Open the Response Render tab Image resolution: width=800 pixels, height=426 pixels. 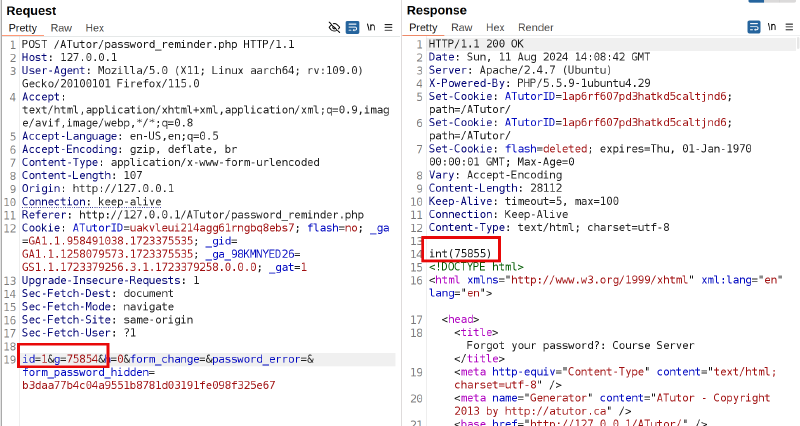(x=536, y=28)
